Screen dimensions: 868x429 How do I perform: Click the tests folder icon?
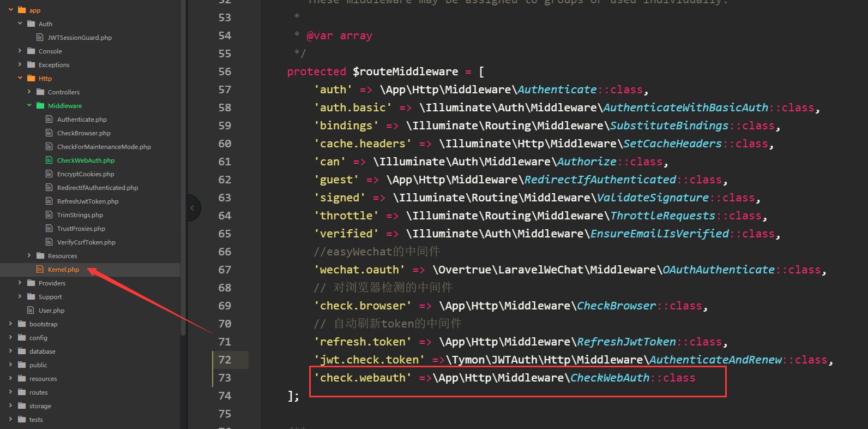pos(22,419)
